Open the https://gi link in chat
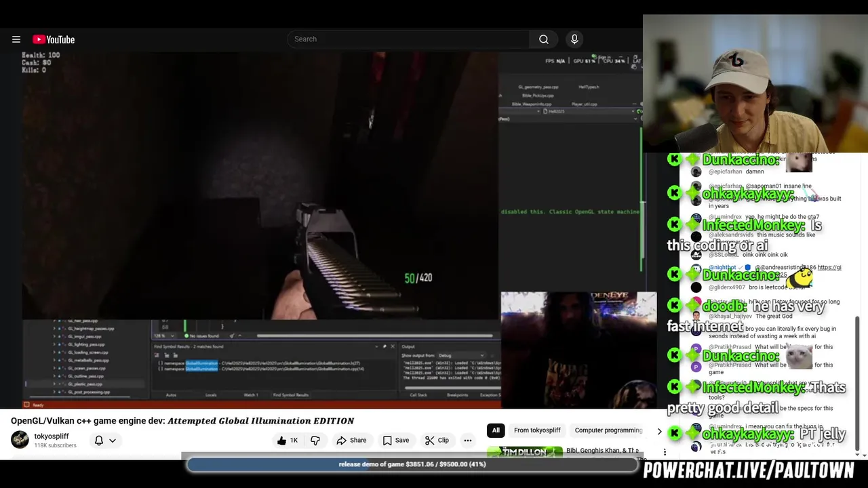The width and height of the screenshot is (868, 488). [x=829, y=267]
